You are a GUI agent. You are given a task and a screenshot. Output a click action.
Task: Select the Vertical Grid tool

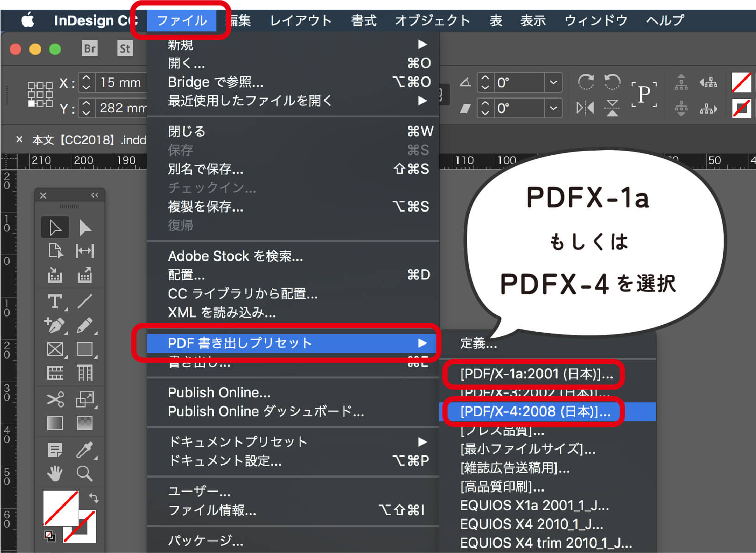click(x=85, y=372)
